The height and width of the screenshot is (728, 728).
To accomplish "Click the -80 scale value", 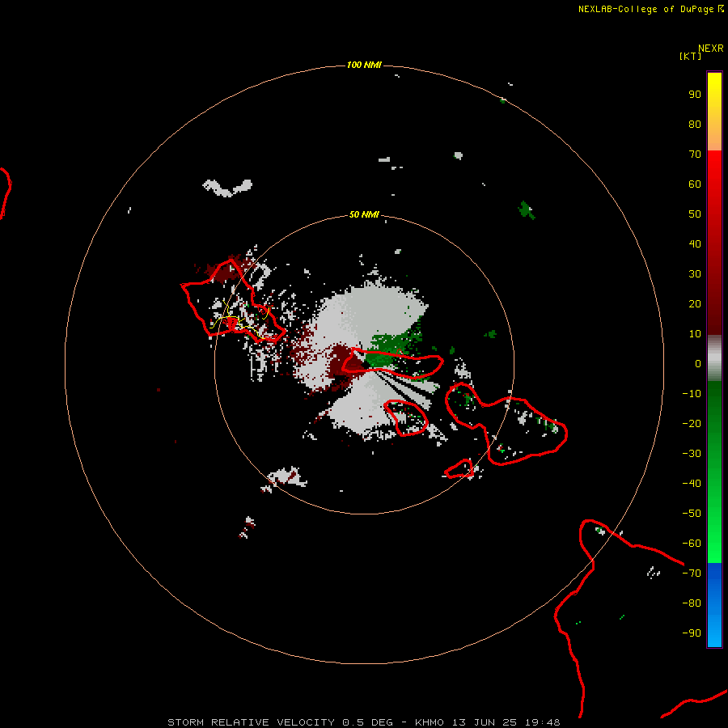I will (x=692, y=603).
